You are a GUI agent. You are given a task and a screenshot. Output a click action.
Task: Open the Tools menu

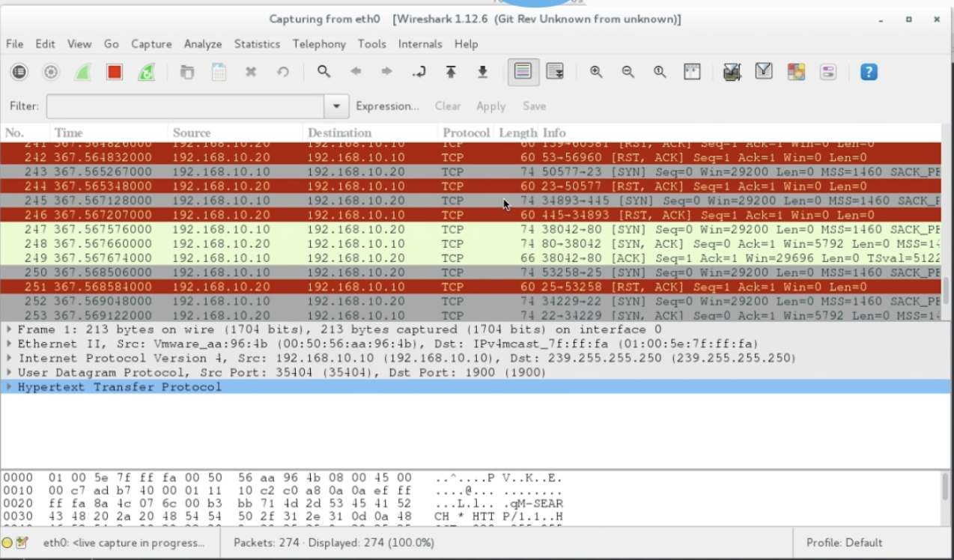pos(372,44)
